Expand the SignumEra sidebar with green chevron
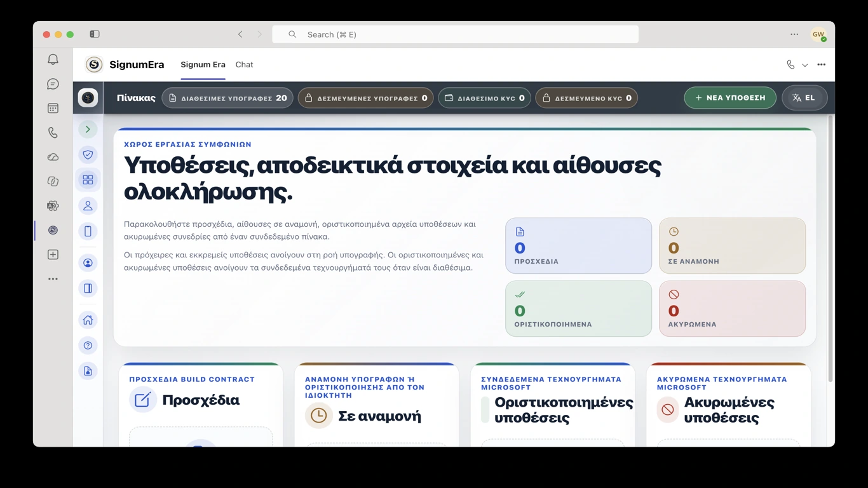Viewport: 868px width, 488px height. pos(88,130)
